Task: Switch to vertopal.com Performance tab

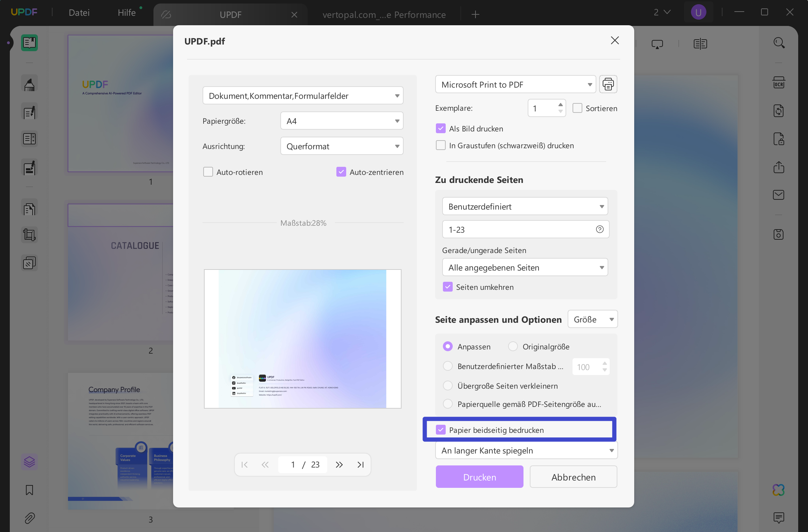Action: coord(384,15)
